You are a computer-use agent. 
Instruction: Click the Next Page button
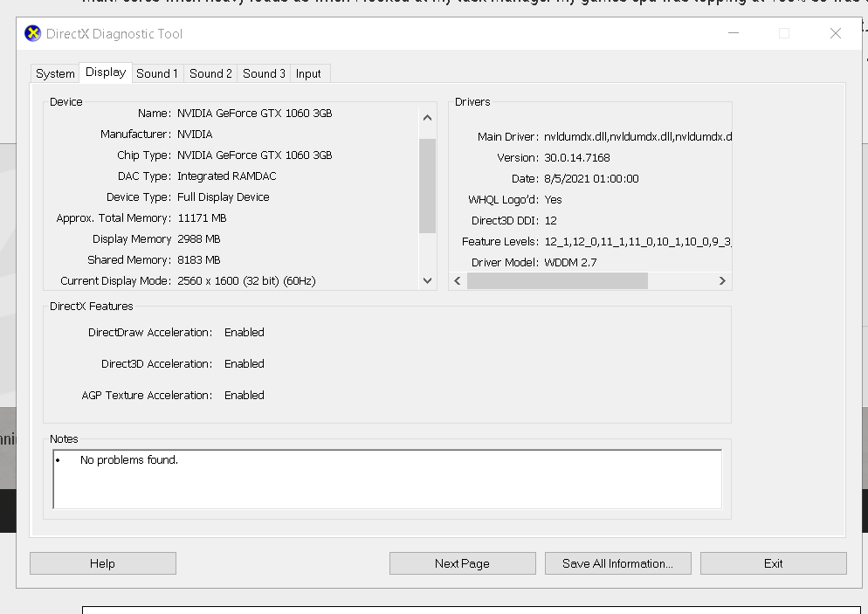462,563
